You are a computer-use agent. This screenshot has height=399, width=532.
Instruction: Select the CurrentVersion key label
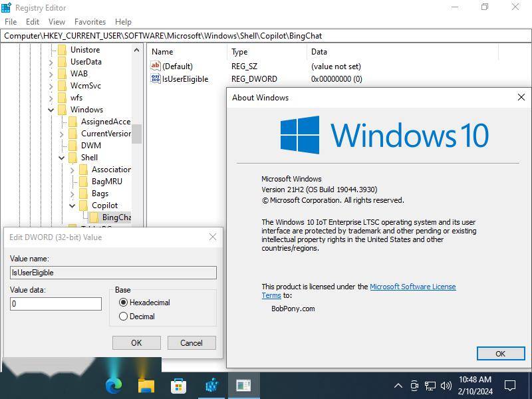point(106,134)
